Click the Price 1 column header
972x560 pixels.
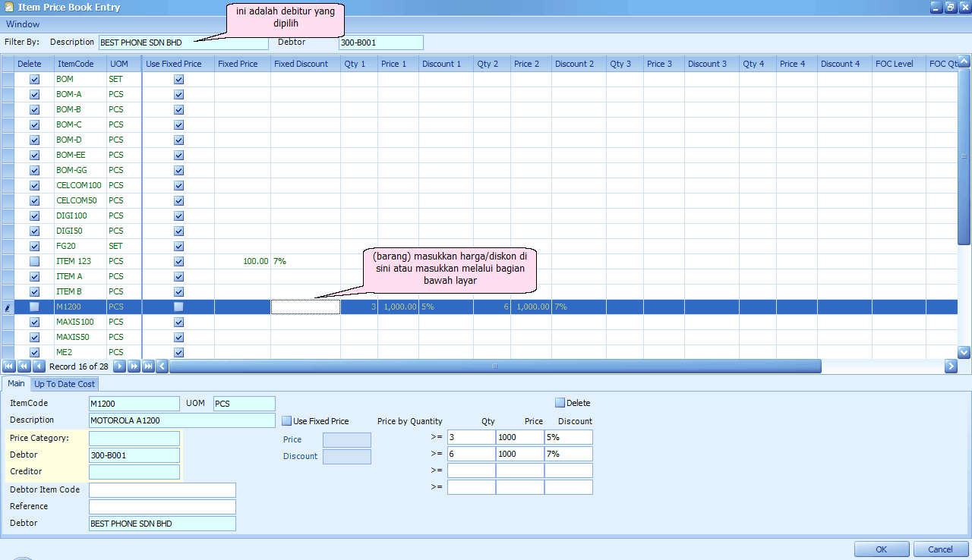coord(398,64)
